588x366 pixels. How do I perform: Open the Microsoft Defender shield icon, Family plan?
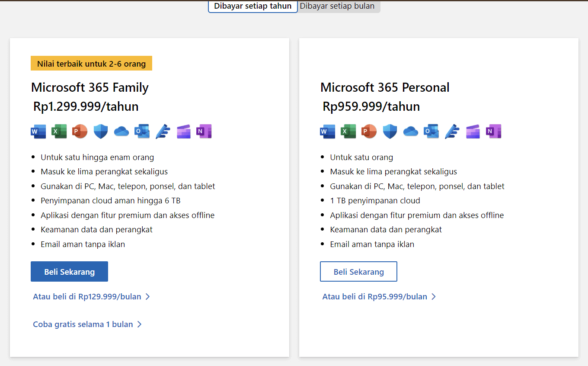(100, 131)
